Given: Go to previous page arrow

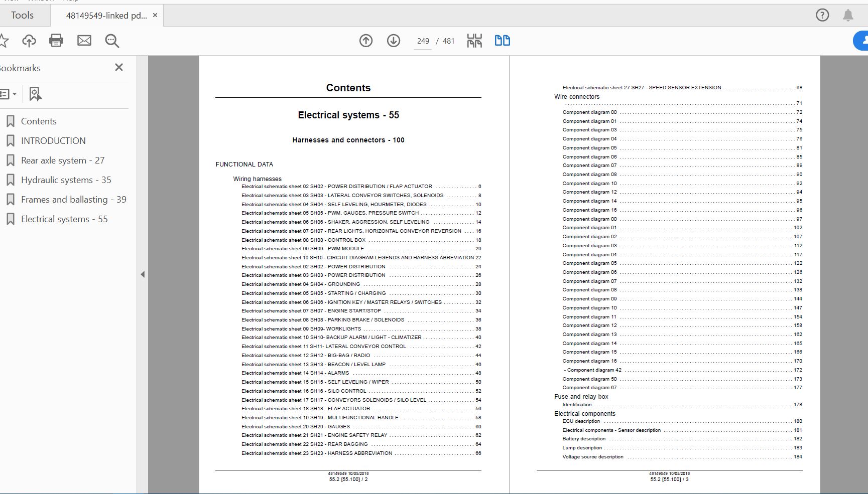Looking at the screenshot, I should tap(366, 41).
